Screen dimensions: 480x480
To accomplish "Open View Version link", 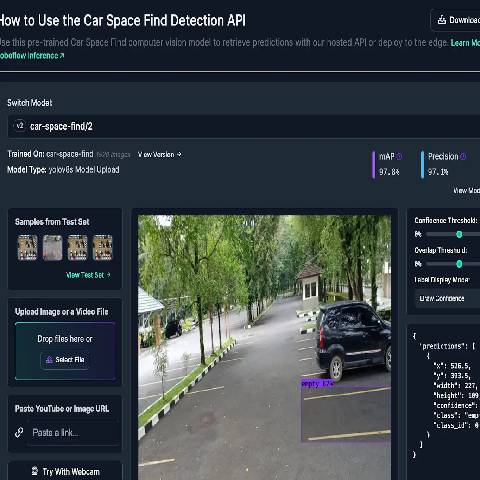I will (160, 154).
